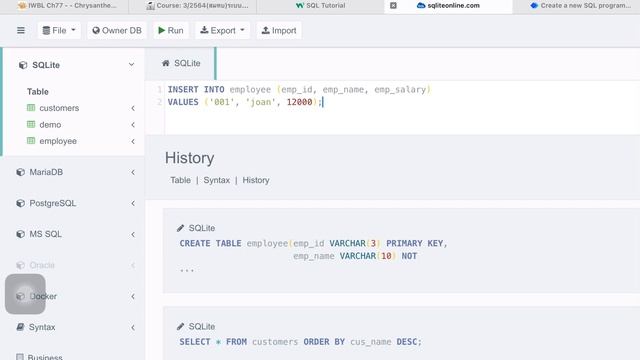
Task: Expand the demo table chevron
Action: 133,125
